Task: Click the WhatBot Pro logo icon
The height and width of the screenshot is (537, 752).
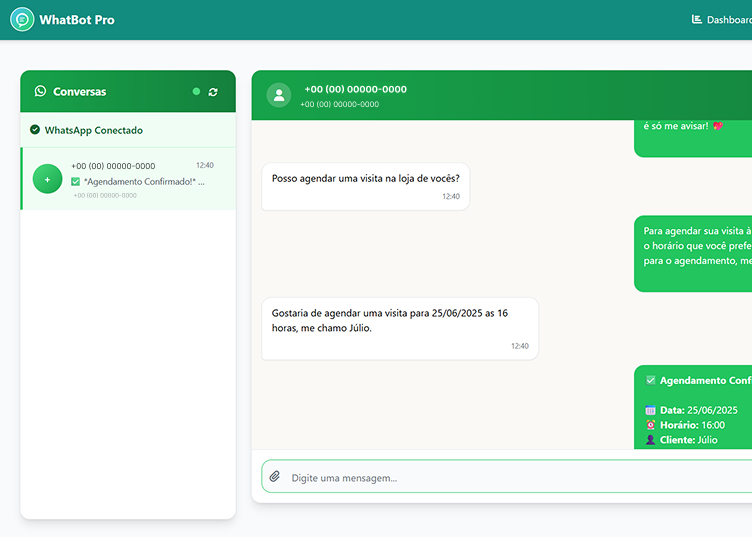Action: [21, 20]
